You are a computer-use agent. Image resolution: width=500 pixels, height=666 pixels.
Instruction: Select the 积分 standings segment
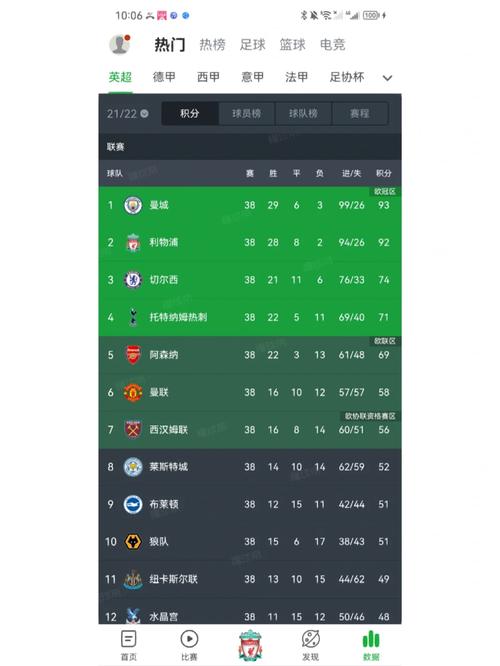click(189, 113)
